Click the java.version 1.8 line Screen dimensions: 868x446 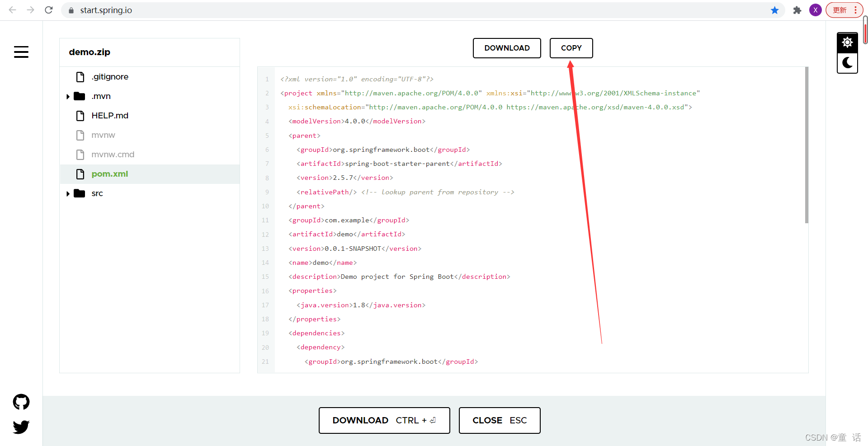[x=361, y=305]
